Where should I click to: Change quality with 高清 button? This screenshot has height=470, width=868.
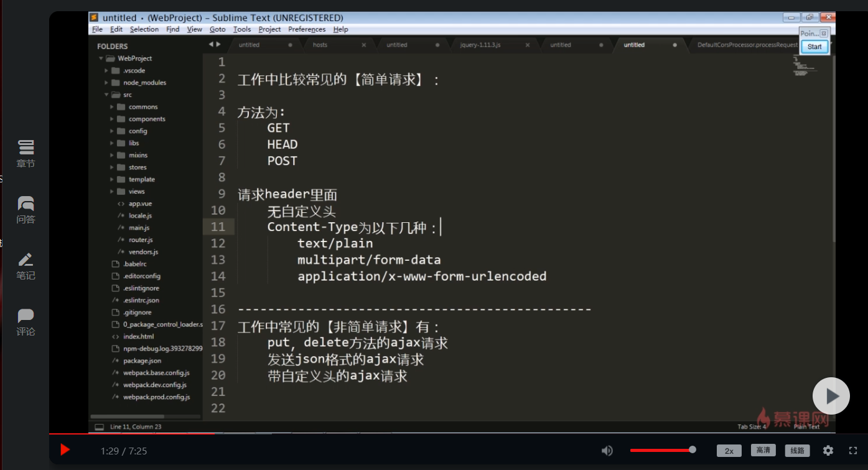[763, 450]
